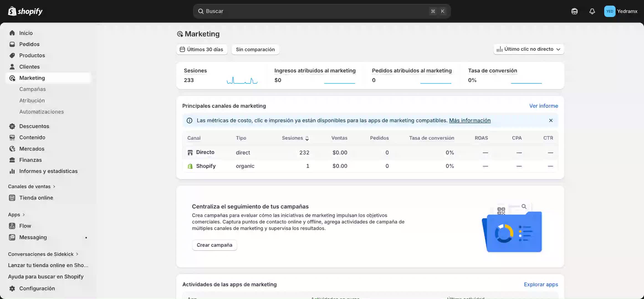Screen dimensions: 644x299
Task: Click the Crear campaña button
Action: [x=214, y=245]
